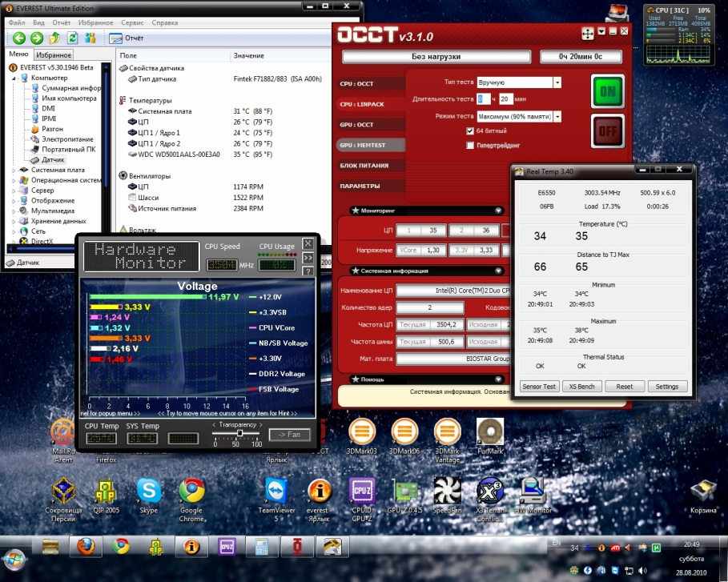Open the ПАРАМЕТРЫ tab in OCCT
Viewport: 728px width, 582px height.
click(371, 186)
